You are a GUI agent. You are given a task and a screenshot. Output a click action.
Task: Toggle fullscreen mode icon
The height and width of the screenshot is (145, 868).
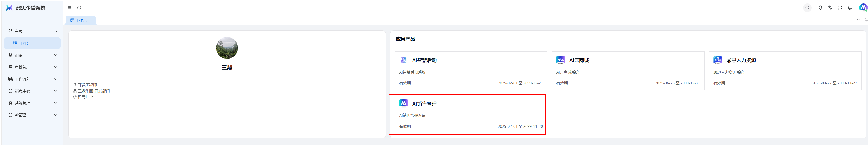pos(840,8)
